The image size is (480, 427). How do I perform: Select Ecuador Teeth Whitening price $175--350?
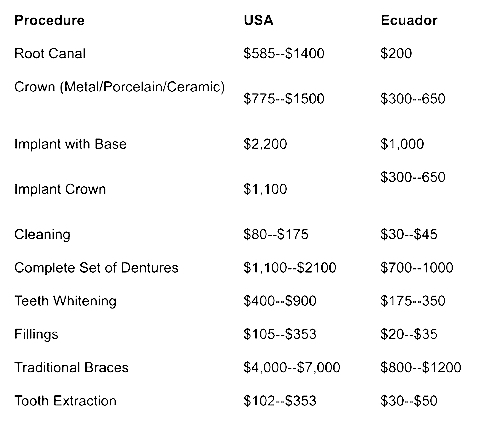click(413, 301)
